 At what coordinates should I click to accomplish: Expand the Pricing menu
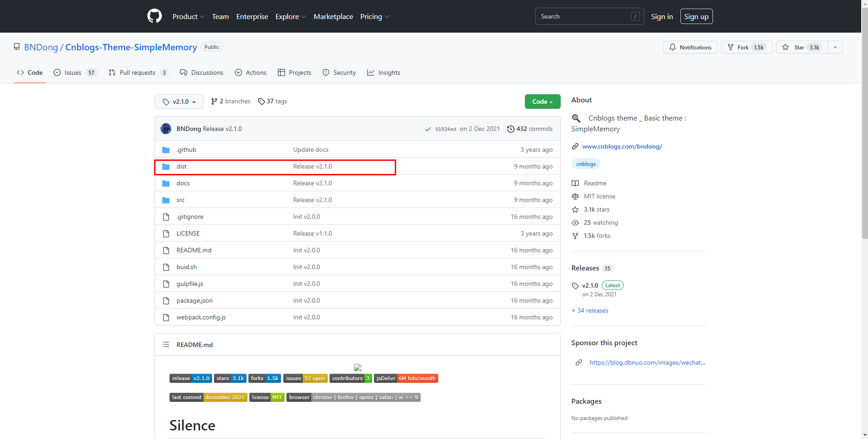coord(375,16)
